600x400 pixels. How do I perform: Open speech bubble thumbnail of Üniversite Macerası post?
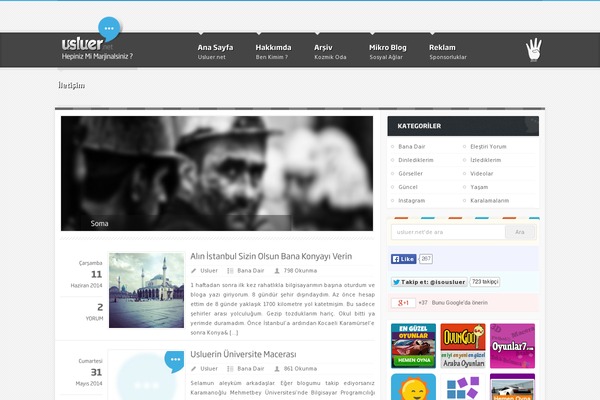(146, 375)
